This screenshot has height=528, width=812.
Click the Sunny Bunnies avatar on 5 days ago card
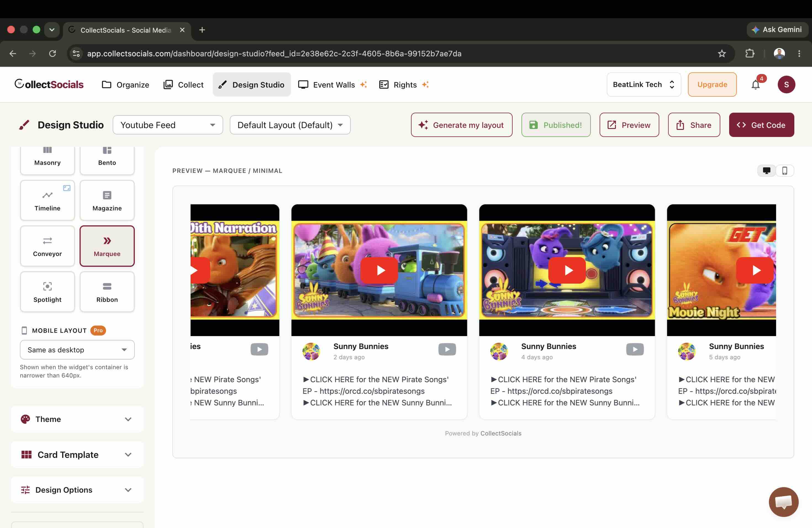686,351
